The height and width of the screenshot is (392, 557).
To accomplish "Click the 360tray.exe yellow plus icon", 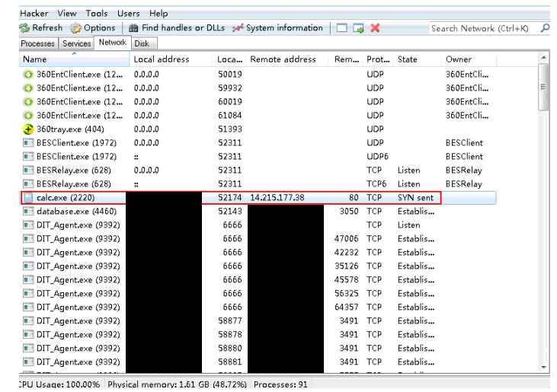I will [28, 129].
